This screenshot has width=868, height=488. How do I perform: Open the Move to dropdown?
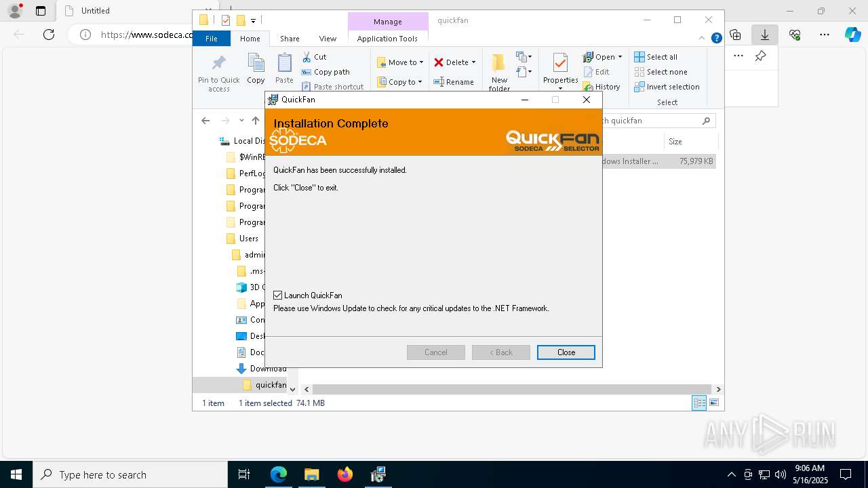[400, 62]
